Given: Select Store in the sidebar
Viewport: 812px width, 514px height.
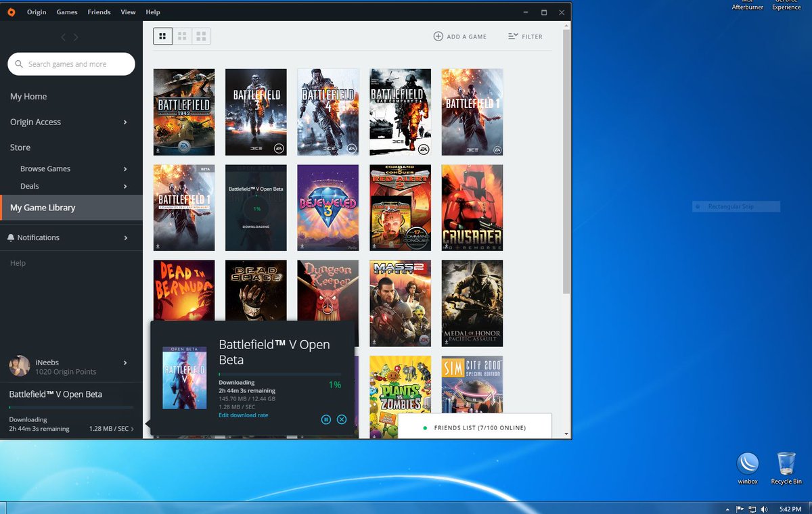Looking at the screenshot, I should [x=20, y=147].
